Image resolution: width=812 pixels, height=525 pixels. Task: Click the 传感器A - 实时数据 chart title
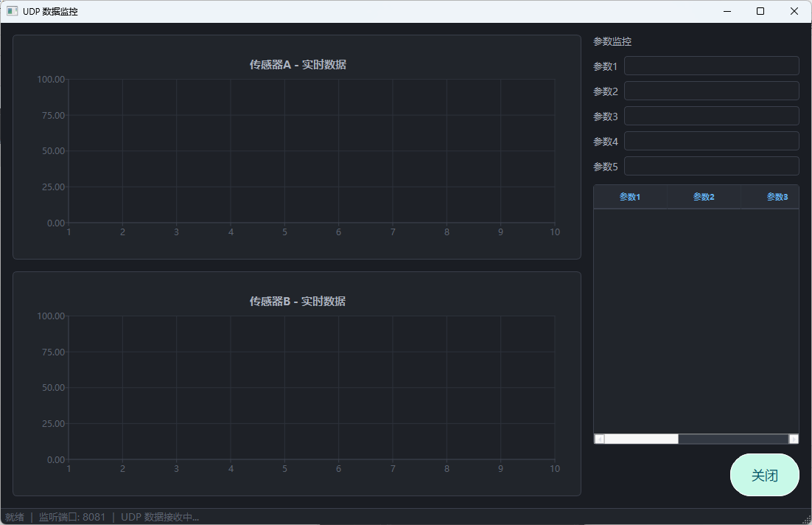point(298,65)
